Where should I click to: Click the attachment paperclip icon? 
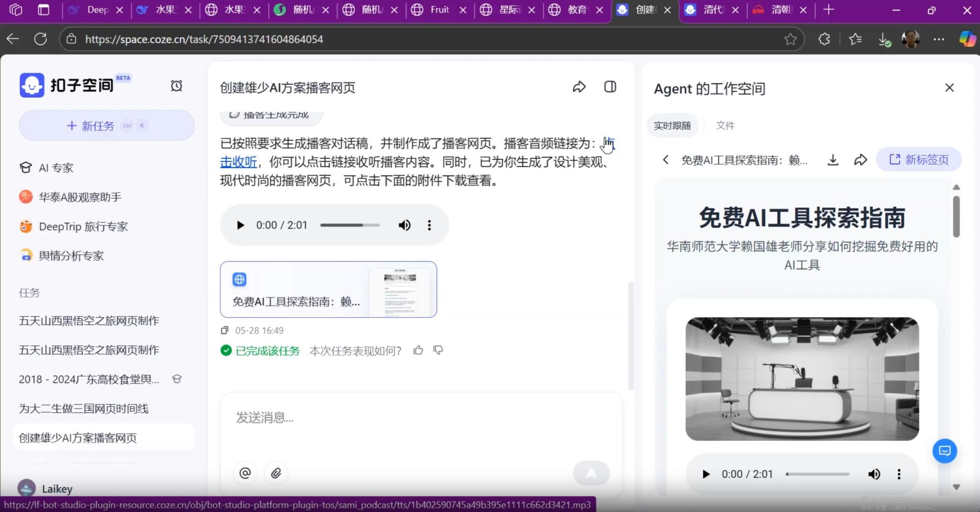(x=276, y=473)
